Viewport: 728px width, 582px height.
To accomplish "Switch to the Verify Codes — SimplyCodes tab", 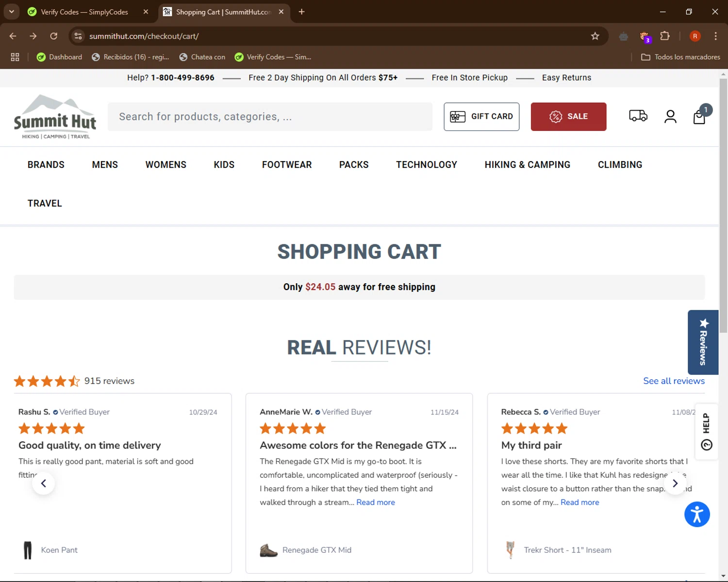I will click(84, 12).
